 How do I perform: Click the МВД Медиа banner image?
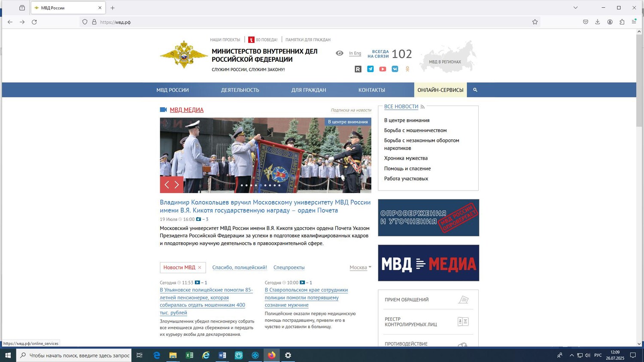click(428, 263)
